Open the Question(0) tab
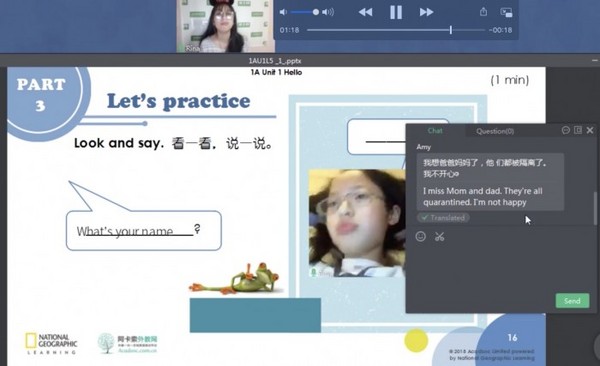Viewport: 600px width, 366px height. click(495, 131)
